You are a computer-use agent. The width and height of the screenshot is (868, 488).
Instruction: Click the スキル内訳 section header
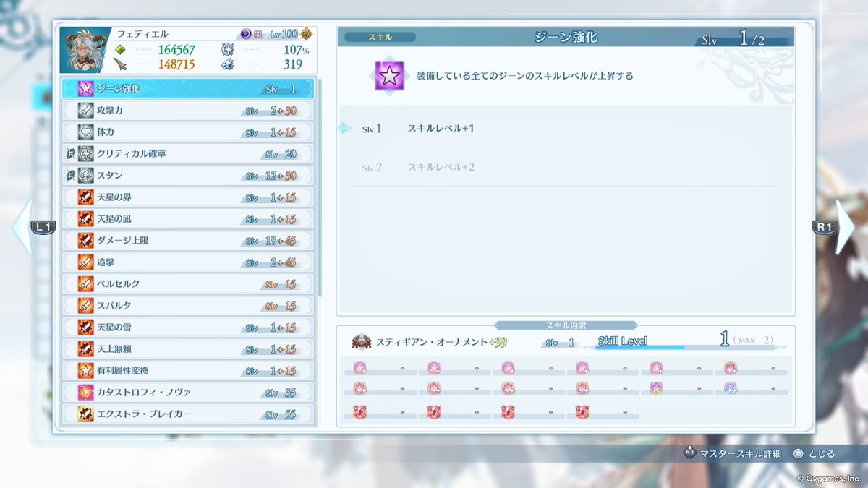(565, 325)
